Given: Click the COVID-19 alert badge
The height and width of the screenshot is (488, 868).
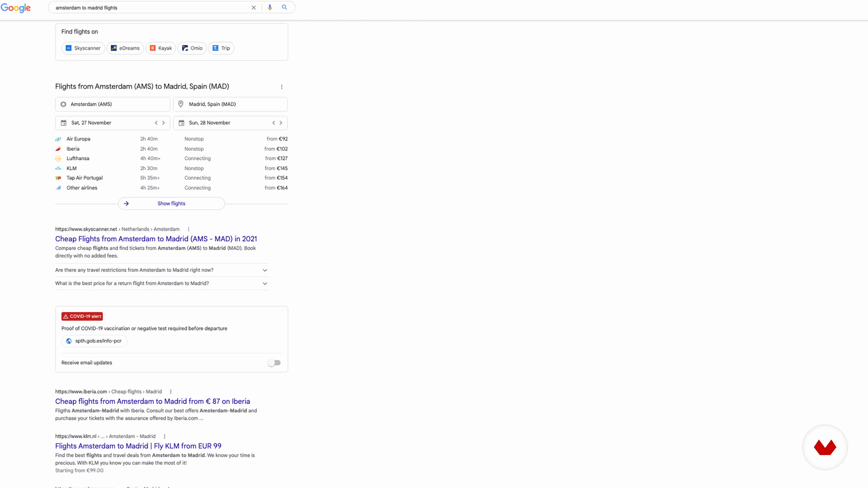Looking at the screenshot, I should pos(82,317).
